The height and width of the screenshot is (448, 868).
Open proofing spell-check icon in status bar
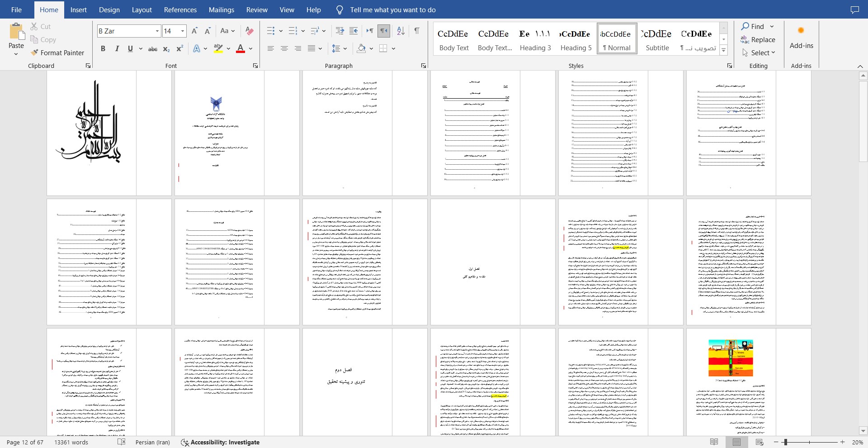coord(121,442)
